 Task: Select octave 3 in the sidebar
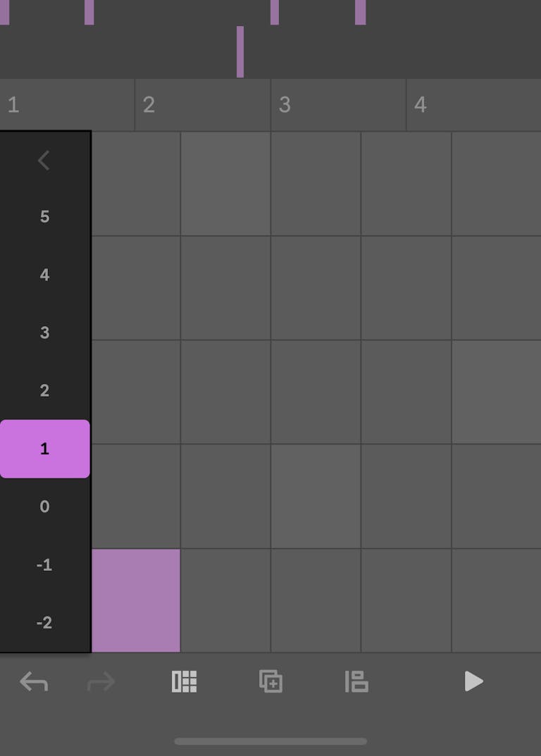tap(44, 333)
